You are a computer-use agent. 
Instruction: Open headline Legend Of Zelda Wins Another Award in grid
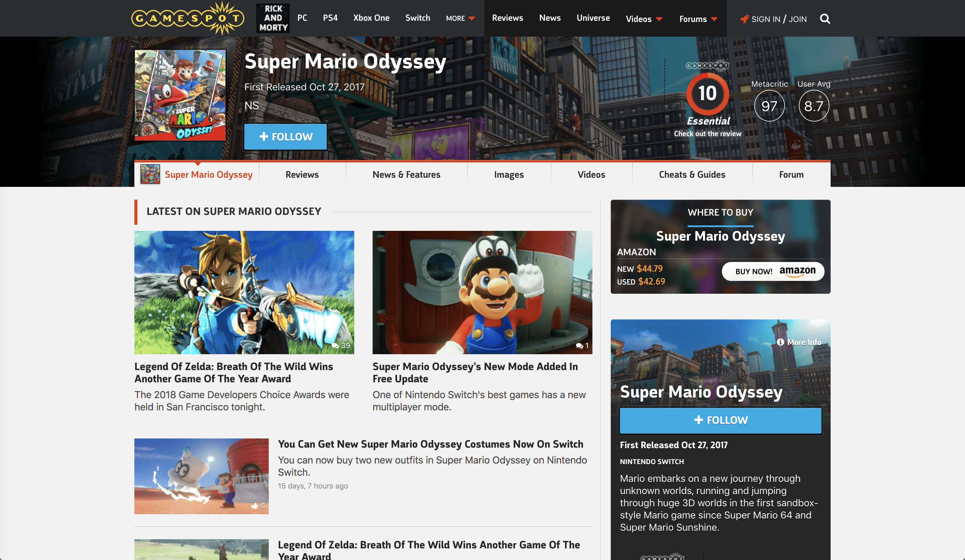click(x=234, y=373)
